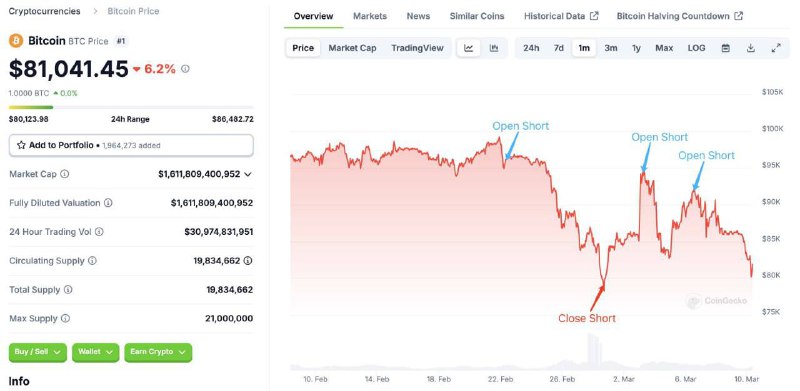Select the 24h time range
This screenshot has height=391, width=800.
coord(531,48)
